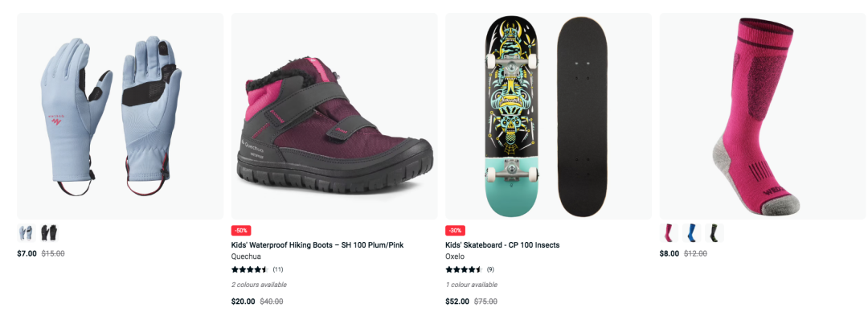Choose the dark green sock colour swatch

click(x=714, y=233)
